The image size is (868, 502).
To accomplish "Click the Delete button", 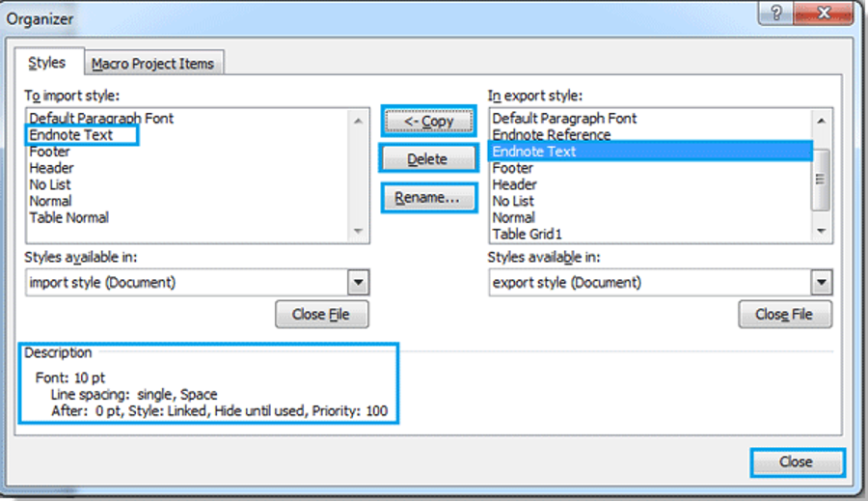I will (x=428, y=159).
